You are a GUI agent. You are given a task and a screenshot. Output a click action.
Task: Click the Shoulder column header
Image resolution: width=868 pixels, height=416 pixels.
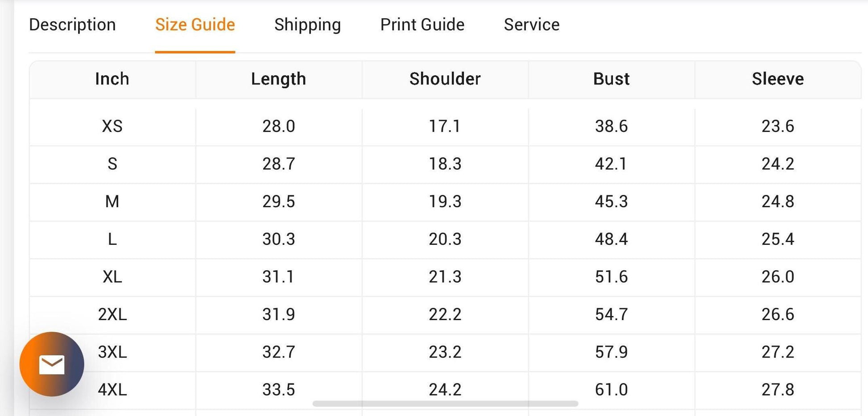(x=445, y=79)
